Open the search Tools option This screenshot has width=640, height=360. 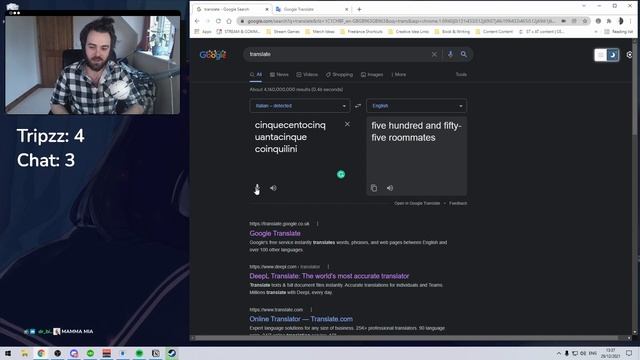pos(461,75)
